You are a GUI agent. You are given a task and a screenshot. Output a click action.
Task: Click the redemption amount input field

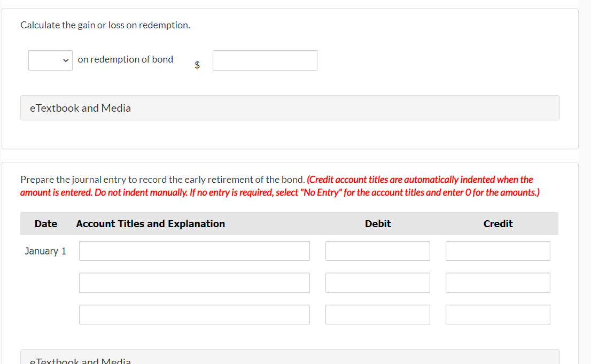(x=265, y=60)
